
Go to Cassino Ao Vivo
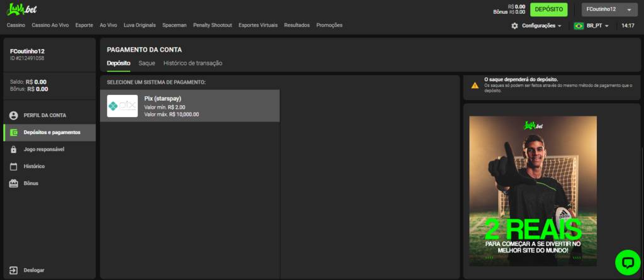50,25
